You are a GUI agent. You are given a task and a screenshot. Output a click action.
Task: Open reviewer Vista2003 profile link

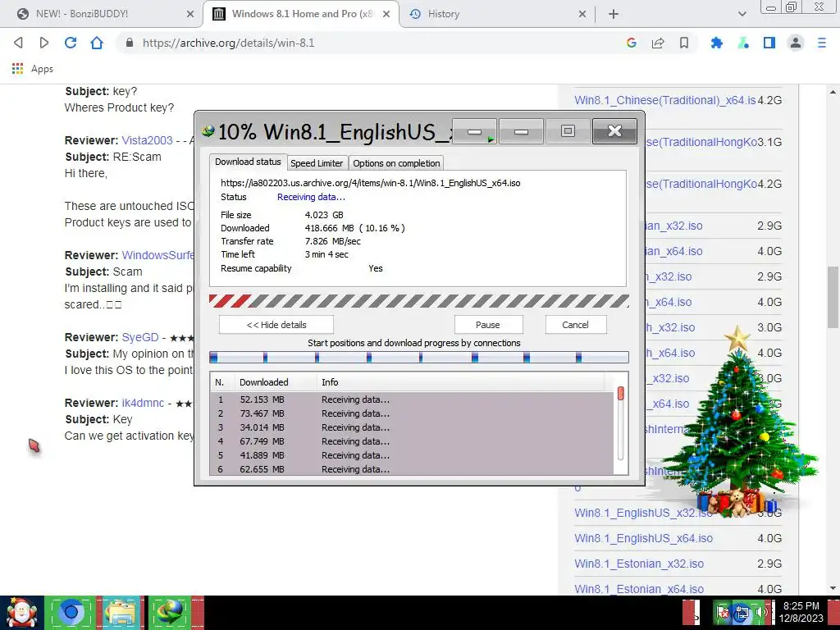[148, 140]
